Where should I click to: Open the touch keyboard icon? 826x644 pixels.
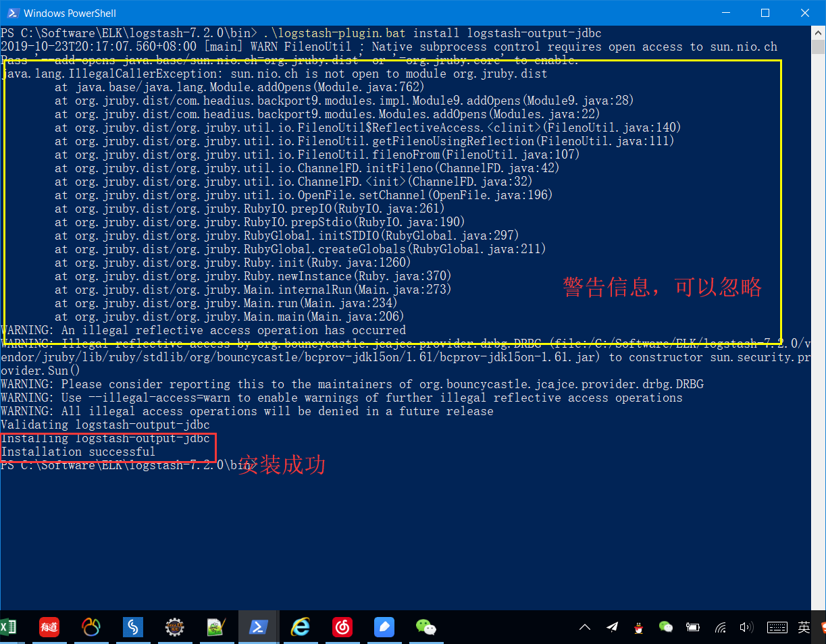coord(777,627)
